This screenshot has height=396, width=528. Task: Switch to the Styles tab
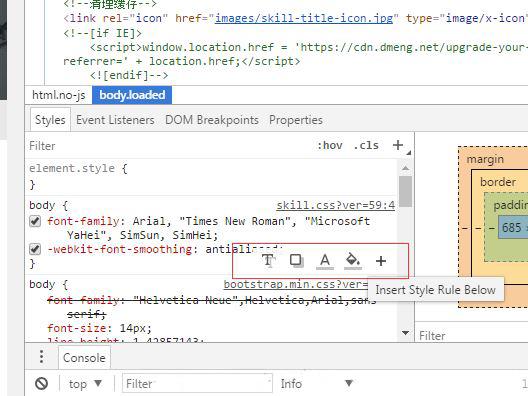pyautogui.click(x=50, y=120)
